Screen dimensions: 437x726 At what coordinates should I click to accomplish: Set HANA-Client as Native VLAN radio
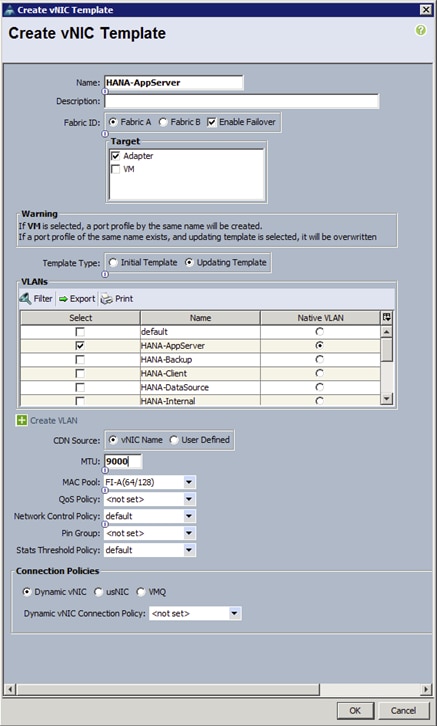pos(319,373)
